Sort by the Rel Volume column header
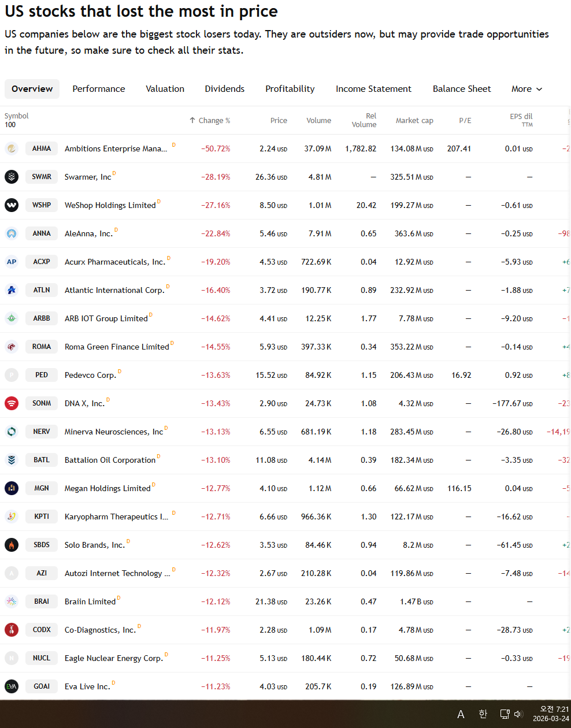This screenshot has width=571, height=728. pos(364,120)
